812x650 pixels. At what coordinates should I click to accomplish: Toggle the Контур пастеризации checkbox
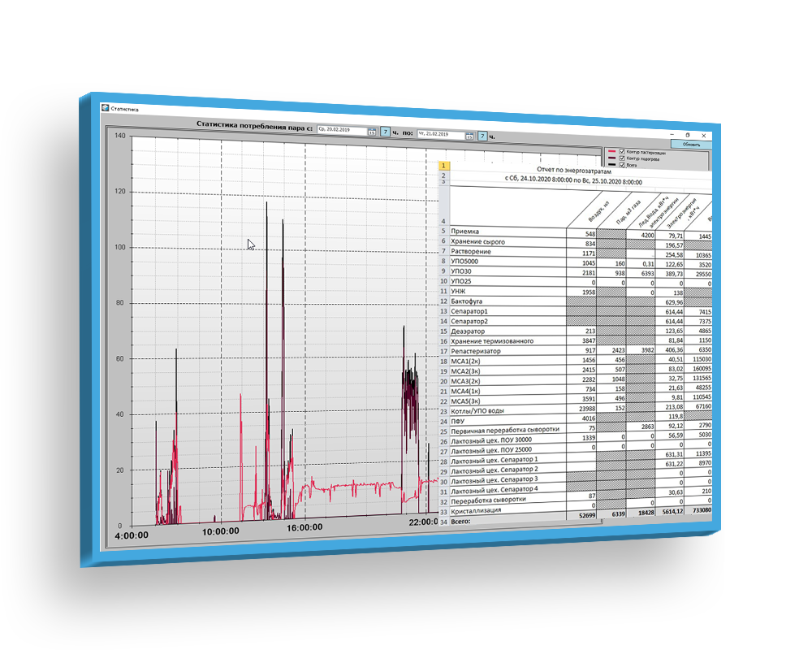click(622, 152)
